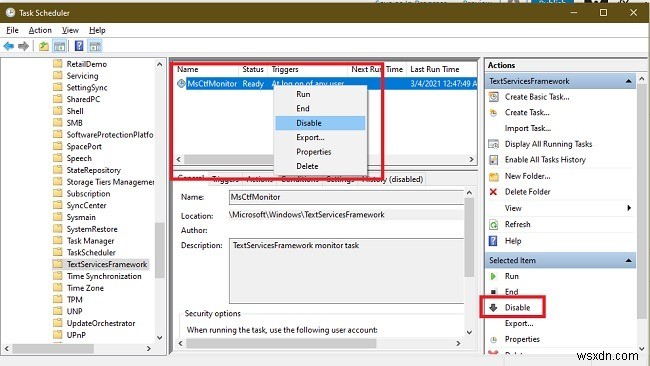The width and height of the screenshot is (650, 366).
Task: Click the Help icon in Actions pane
Action: (493, 241)
